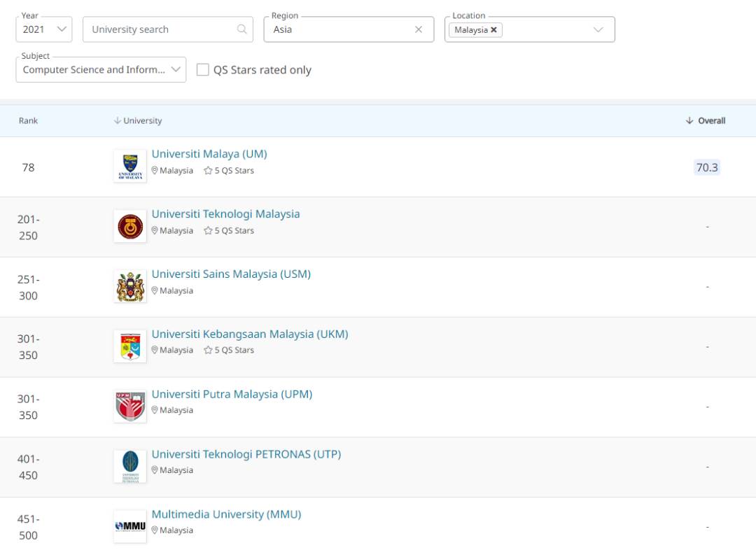
Task: Click the 251-300 rank cell
Action: pos(29,287)
